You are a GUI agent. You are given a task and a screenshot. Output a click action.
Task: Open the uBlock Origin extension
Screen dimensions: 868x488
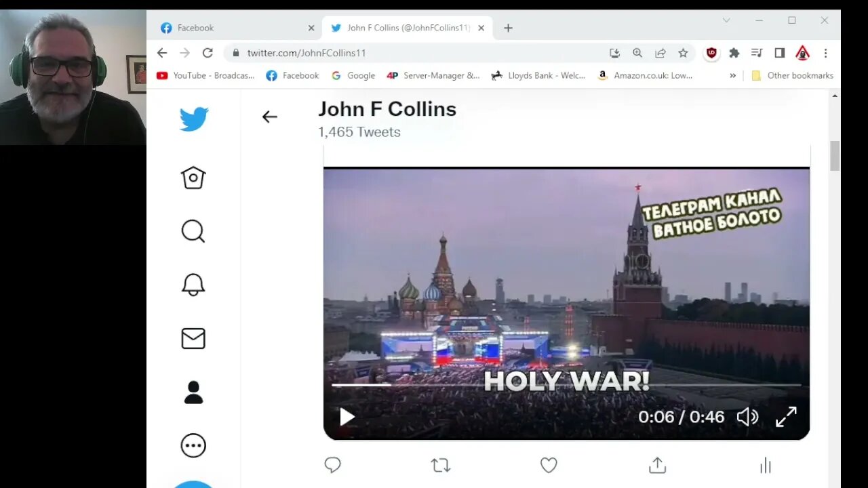(711, 53)
